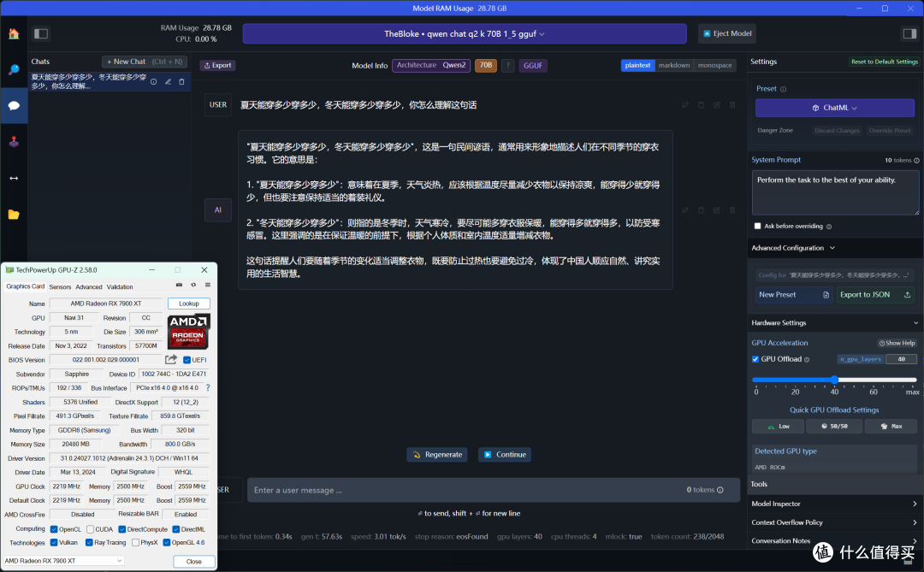Select the markdown display mode
The image size is (924, 572).
(x=674, y=65)
